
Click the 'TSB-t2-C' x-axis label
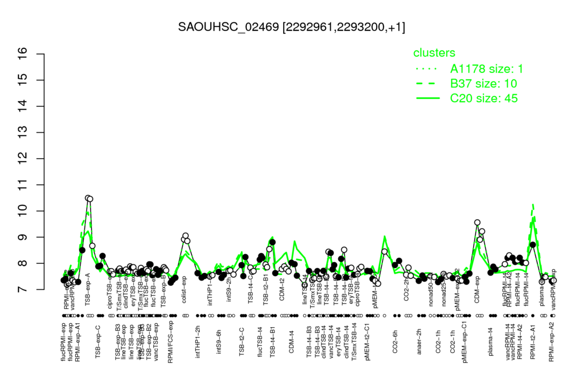[242, 342]
